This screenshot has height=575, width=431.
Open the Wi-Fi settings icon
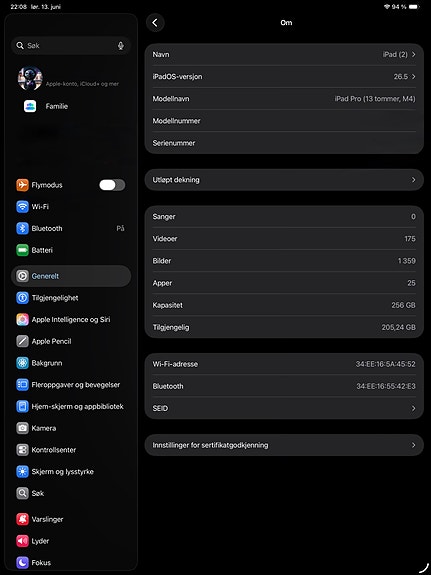click(x=22, y=207)
